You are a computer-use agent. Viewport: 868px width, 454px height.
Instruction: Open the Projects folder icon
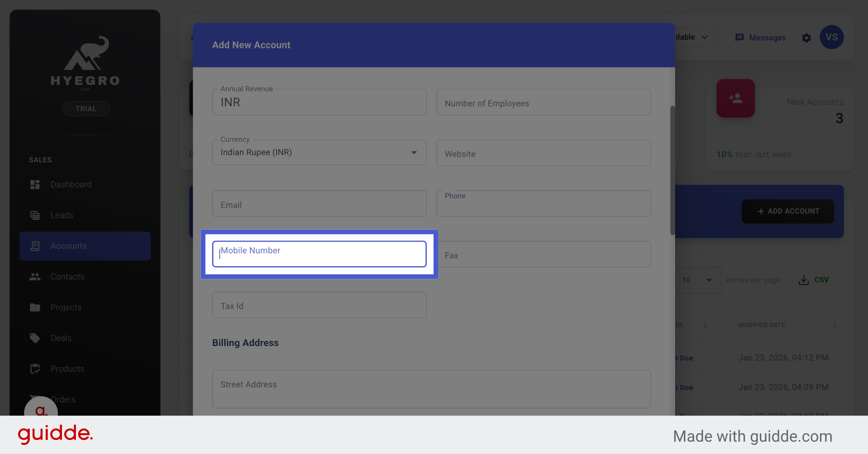(x=35, y=307)
